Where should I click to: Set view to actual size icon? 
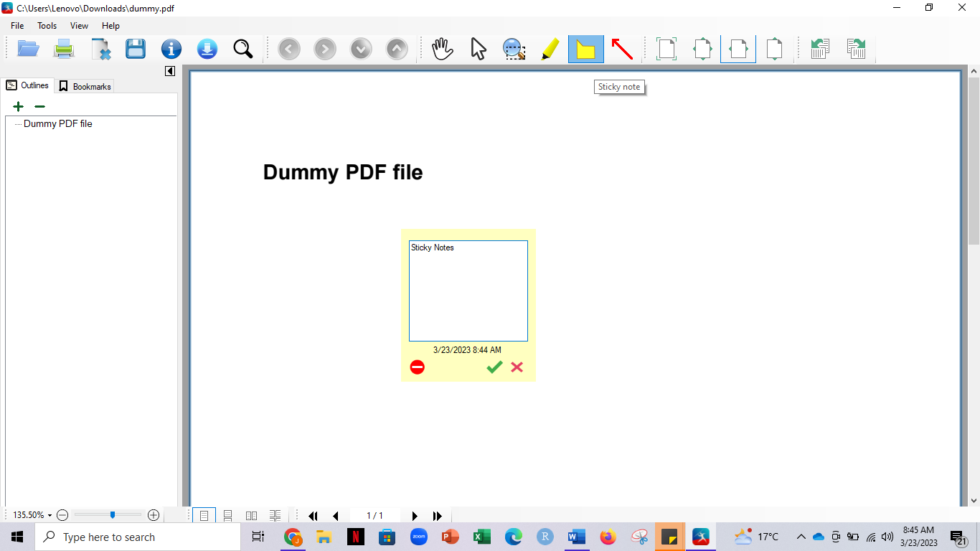(667, 49)
